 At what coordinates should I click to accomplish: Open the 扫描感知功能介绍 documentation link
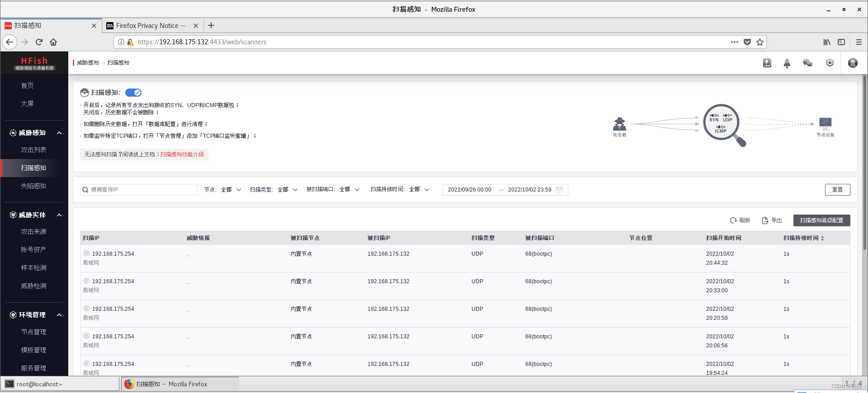(182, 154)
